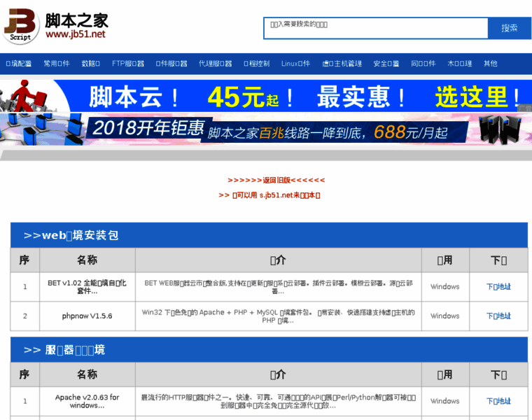This screenshot has height=420, width=532.
Task: Click the 名称 header in web table
Action: coord(87,260)
